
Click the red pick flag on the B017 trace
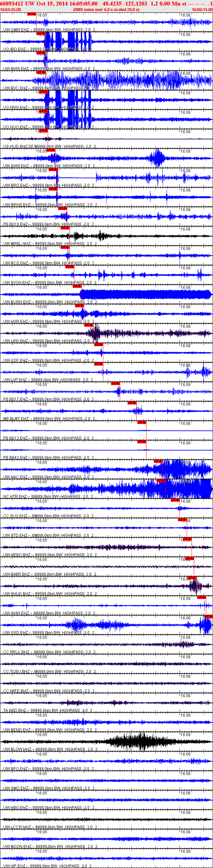coord(116,383)
